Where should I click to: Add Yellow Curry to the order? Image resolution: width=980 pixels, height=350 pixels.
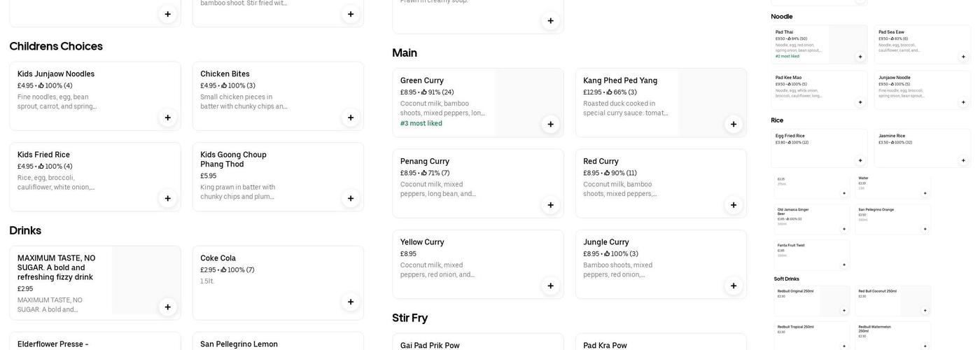[x=550, y=286]
